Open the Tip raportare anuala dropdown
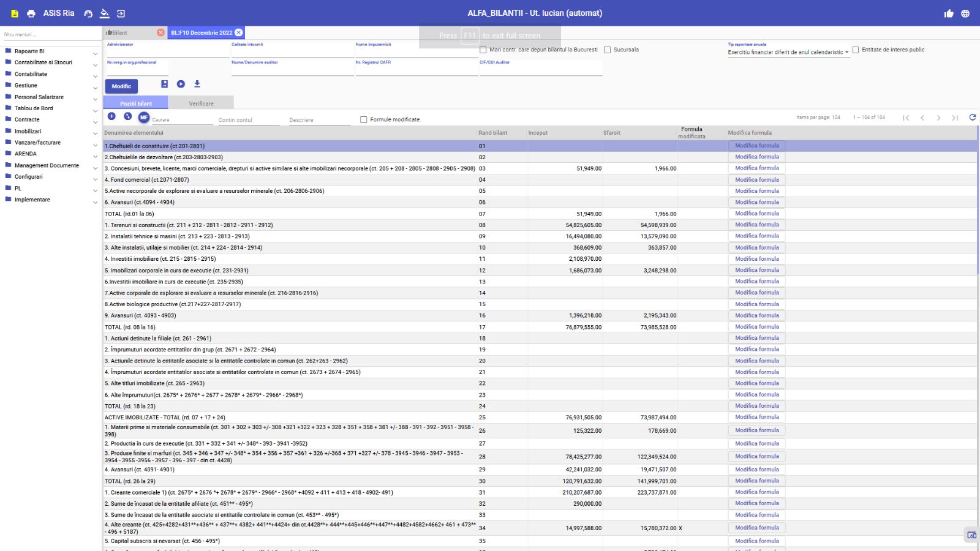Screen dimensions: 980x551 [788, 52]
